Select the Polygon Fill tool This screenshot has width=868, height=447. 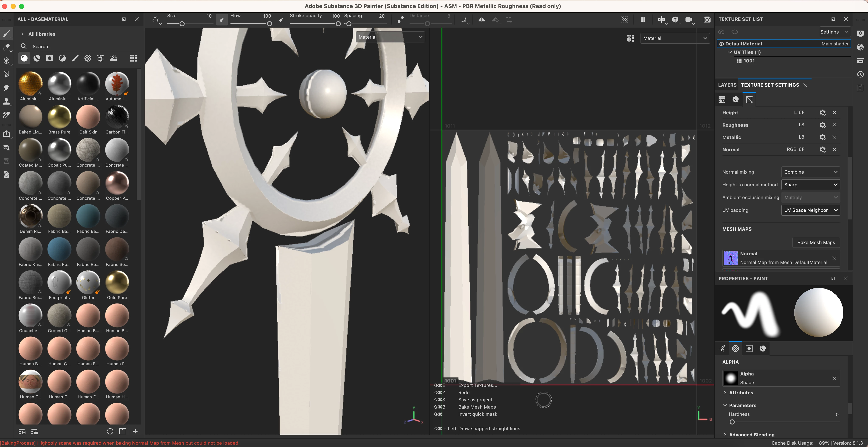pyautogui.click(x=6, y=74)
